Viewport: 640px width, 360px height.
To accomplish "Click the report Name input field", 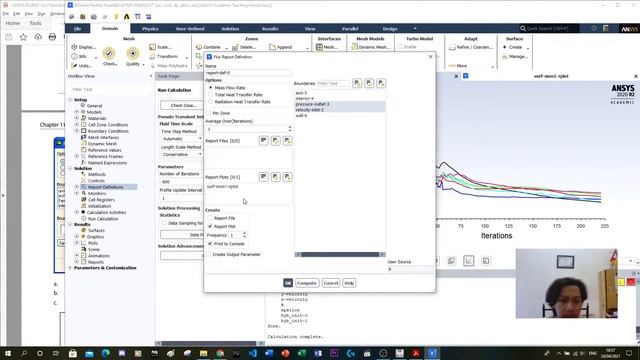I will 248,73.
